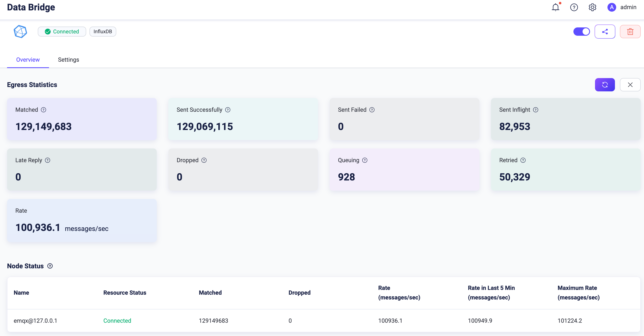Click the notification bell icon
The image size is (644, 336).
click(556, 7)
